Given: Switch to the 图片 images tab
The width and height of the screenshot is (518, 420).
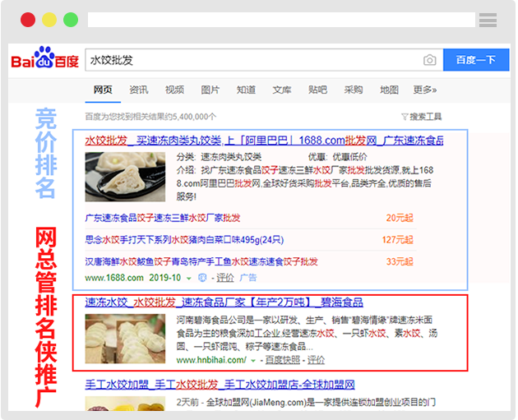Looking at the screenshot, I should pos(210,90).
